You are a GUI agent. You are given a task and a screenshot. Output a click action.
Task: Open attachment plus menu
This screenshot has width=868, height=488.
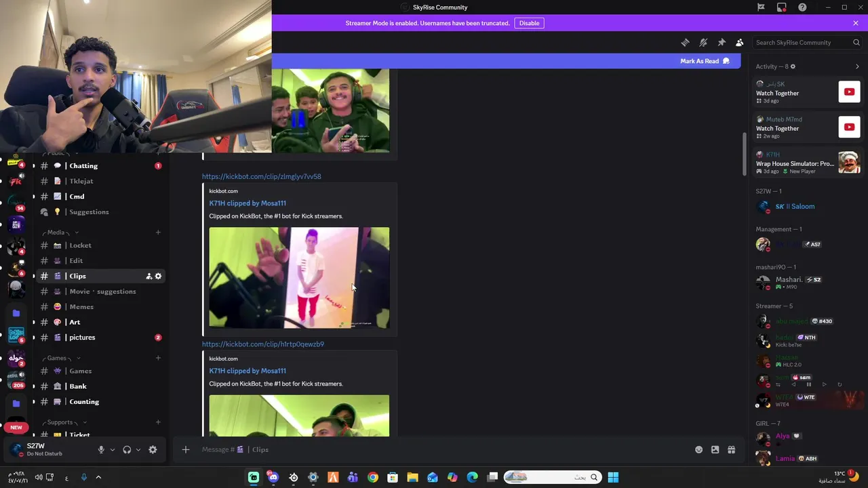(186, 449)
